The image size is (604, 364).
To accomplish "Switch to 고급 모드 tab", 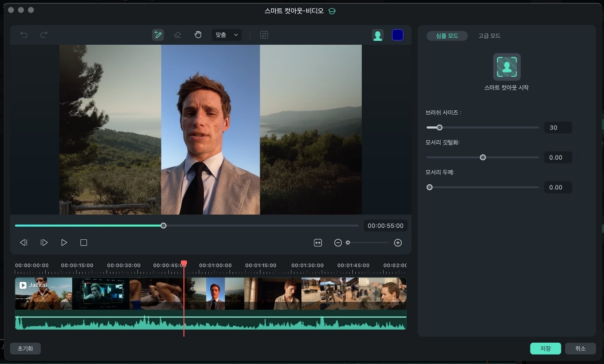I will coord(489,36).
